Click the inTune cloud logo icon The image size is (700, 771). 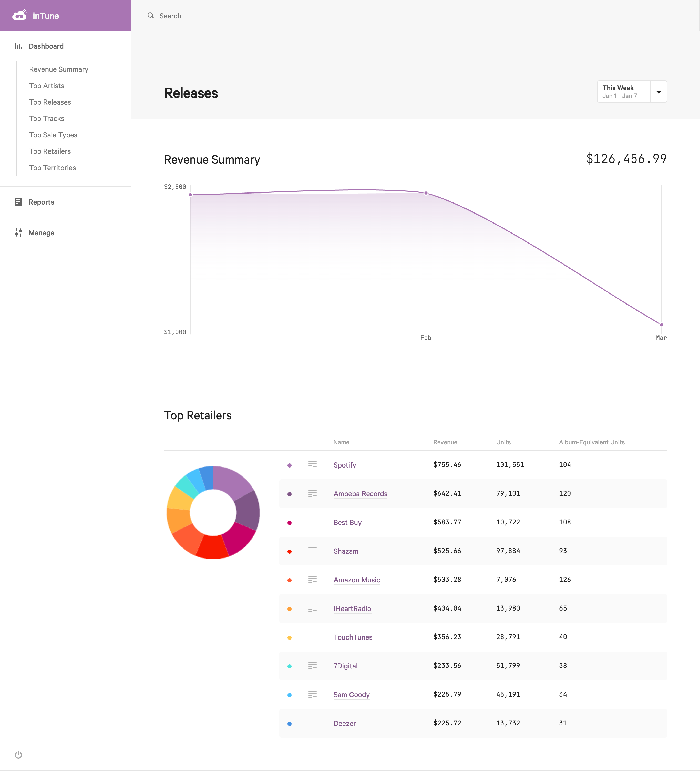tap(19, 15)
